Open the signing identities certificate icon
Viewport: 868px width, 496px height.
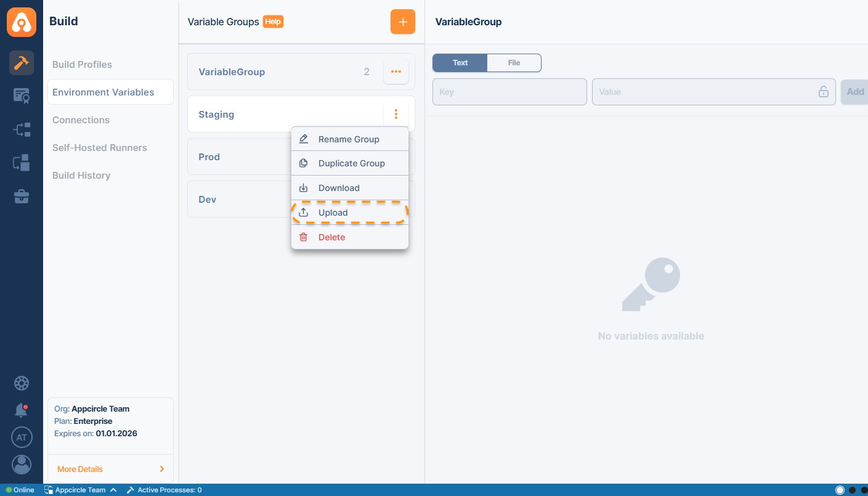tap(22, 96)
